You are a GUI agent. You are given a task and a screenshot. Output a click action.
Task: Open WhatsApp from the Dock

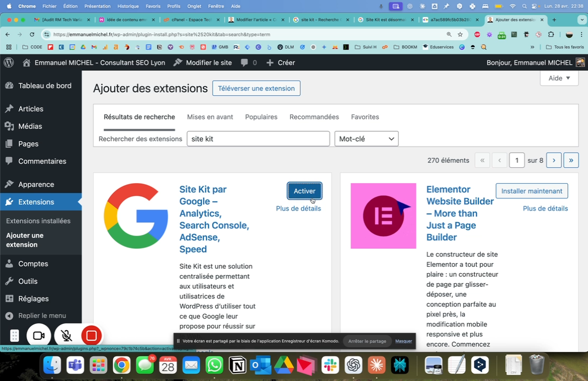tap(215, 365)
